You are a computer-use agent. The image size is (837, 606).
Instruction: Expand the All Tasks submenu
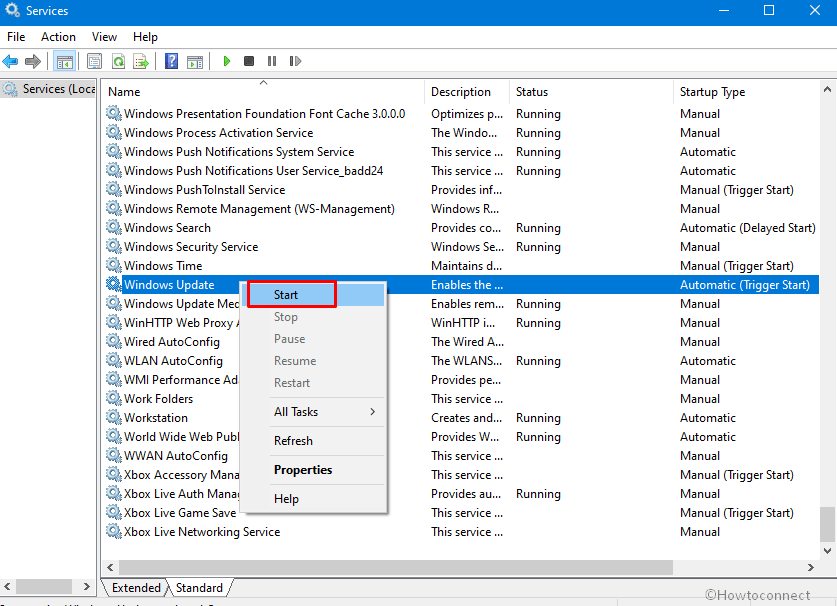click(315, 412)
